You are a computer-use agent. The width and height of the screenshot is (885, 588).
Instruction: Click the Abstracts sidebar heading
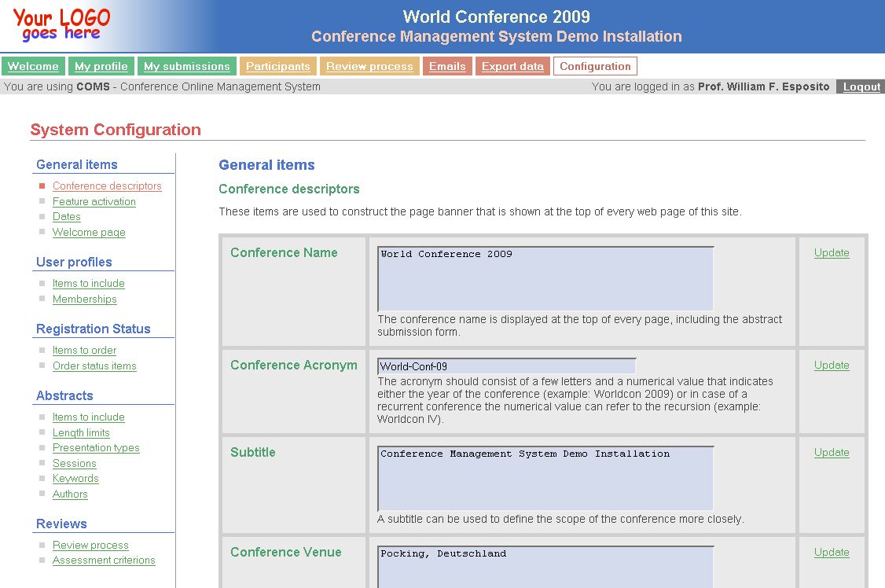click(64, 395)
